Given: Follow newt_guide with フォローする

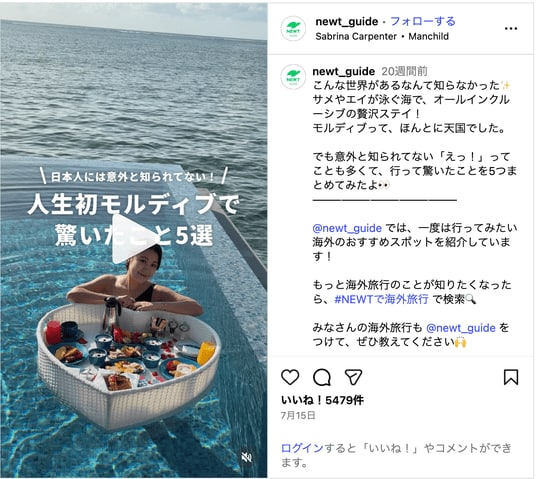Looking at the screenshot, I should (x=423, y=22).
